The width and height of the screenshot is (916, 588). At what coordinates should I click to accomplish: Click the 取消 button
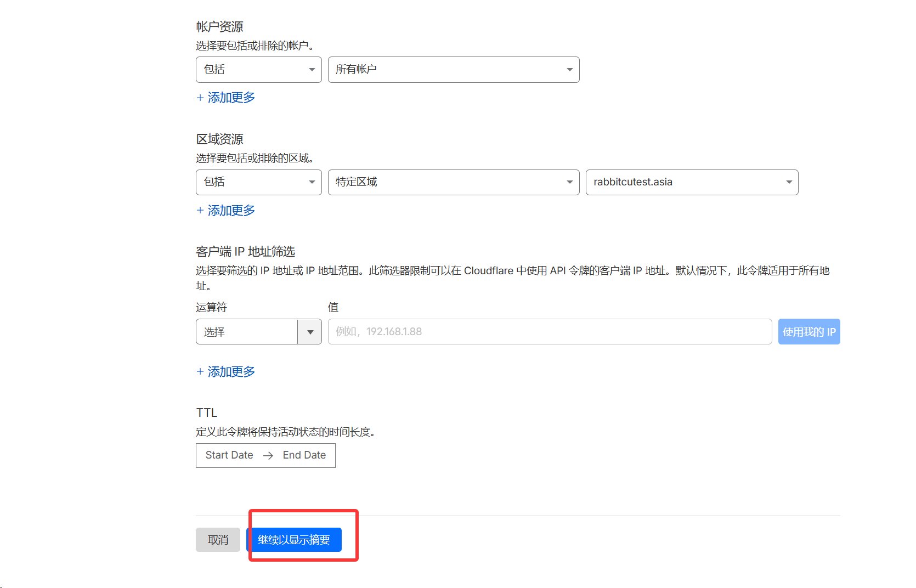tap(218, 540)
